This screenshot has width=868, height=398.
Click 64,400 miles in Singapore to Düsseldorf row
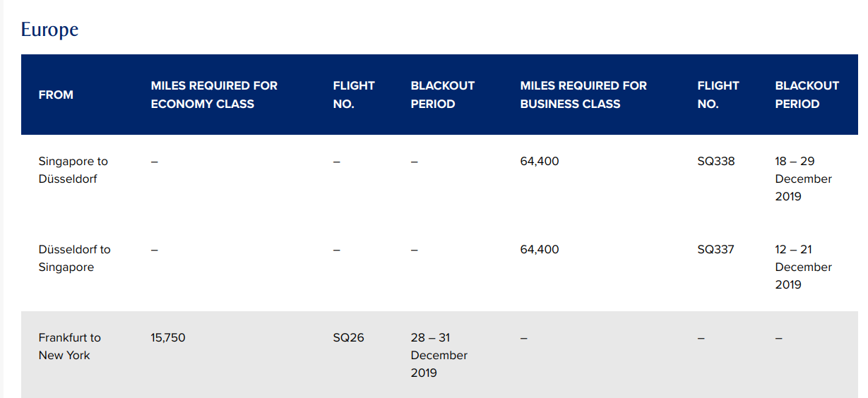540,162
